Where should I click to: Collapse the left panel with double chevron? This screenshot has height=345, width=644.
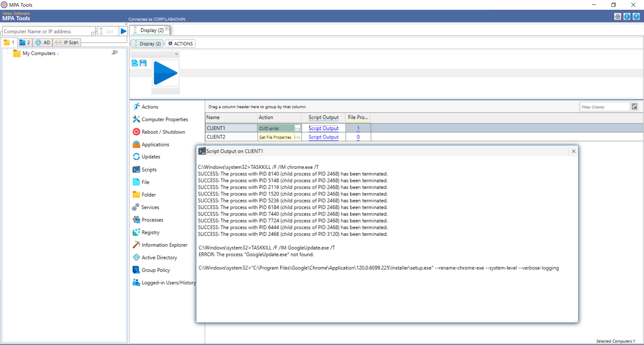(x=126, y=24)
